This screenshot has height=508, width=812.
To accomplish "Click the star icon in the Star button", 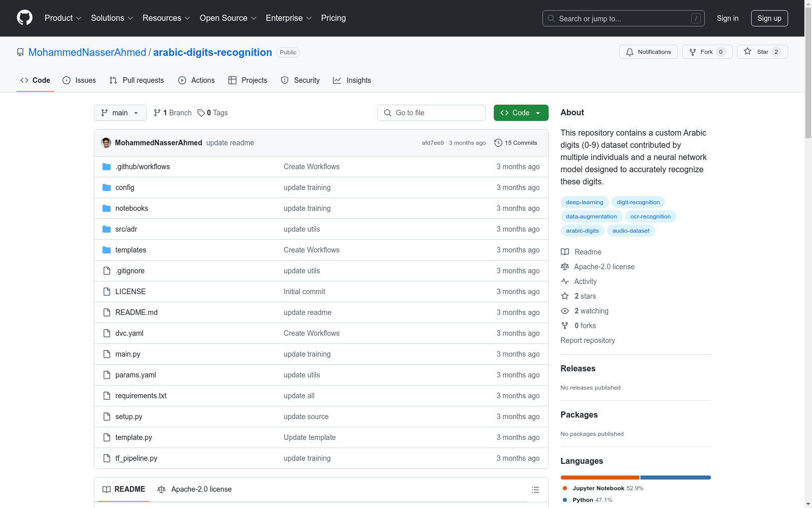I will [x=748, y=51].
